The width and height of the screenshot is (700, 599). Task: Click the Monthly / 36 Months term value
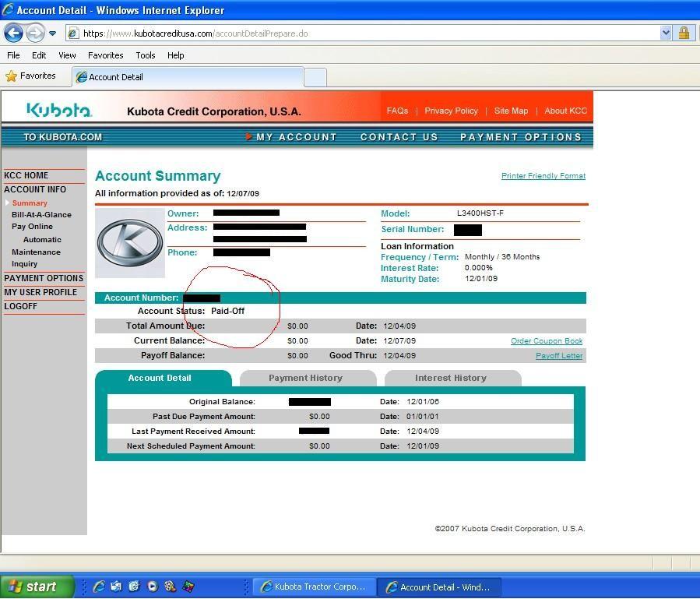pos(502,257)
